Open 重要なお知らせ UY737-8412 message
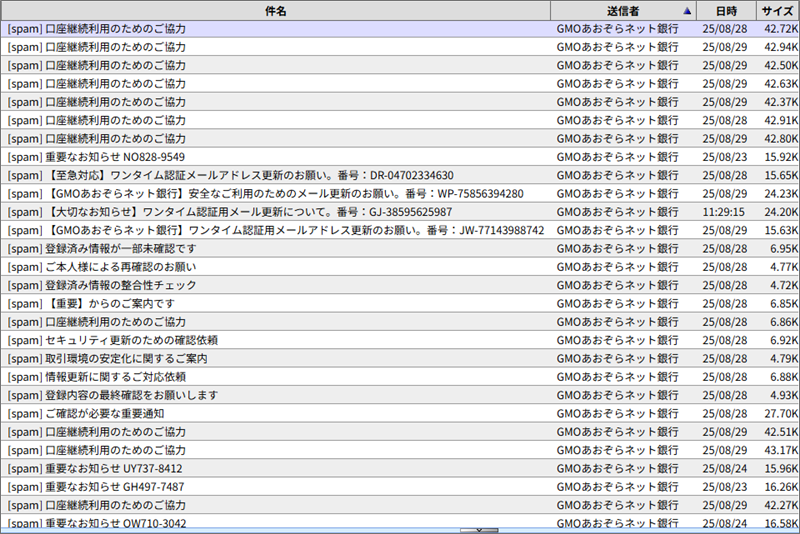The image size is (800, 534). [400, 469]
